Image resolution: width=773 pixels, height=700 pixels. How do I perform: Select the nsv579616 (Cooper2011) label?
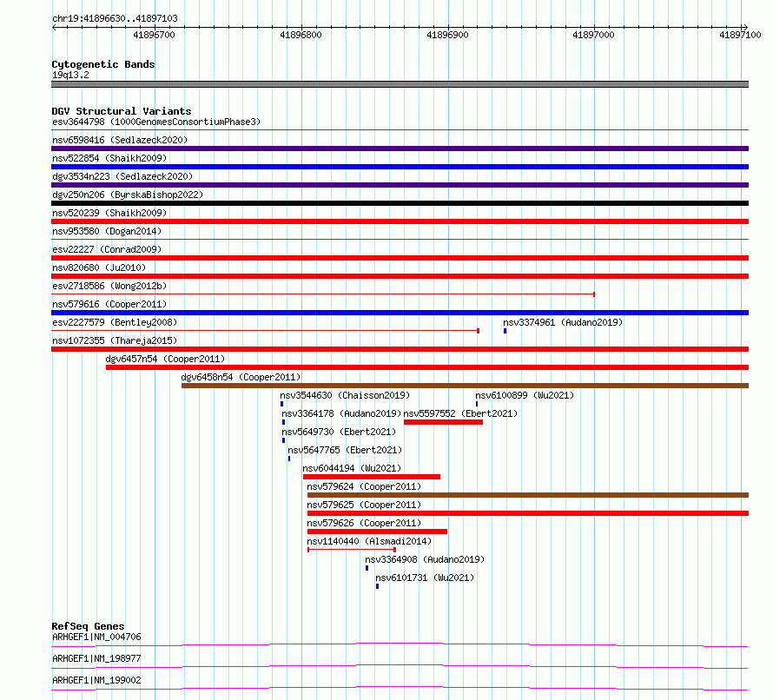click(x=109, y=304)
